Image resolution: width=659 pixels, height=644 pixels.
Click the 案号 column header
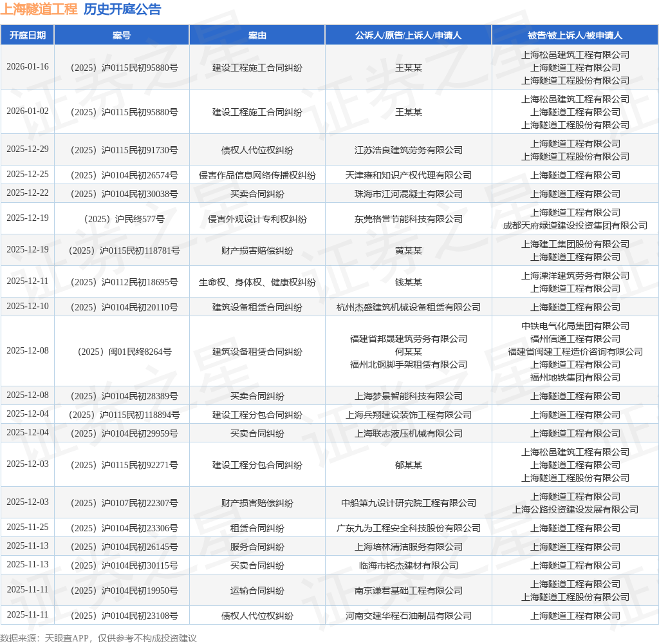click(122, 35)
